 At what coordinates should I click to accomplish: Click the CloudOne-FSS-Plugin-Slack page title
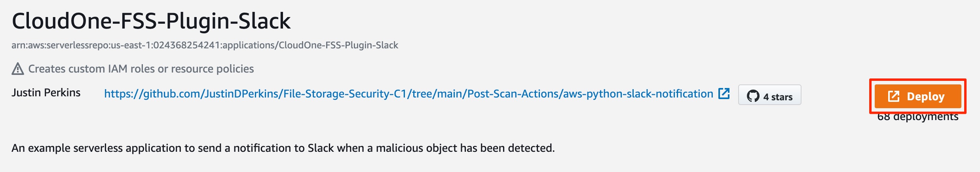[x=151, y=21]
